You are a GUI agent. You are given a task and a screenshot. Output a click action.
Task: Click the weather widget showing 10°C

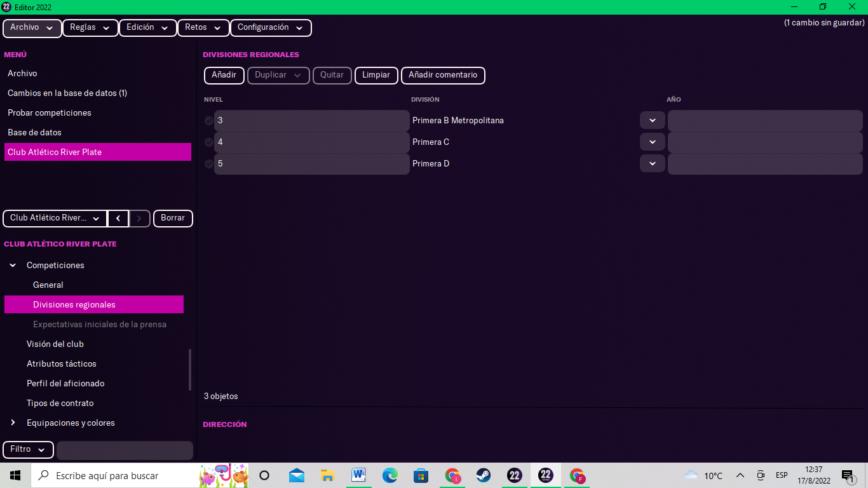pos(703,475)
